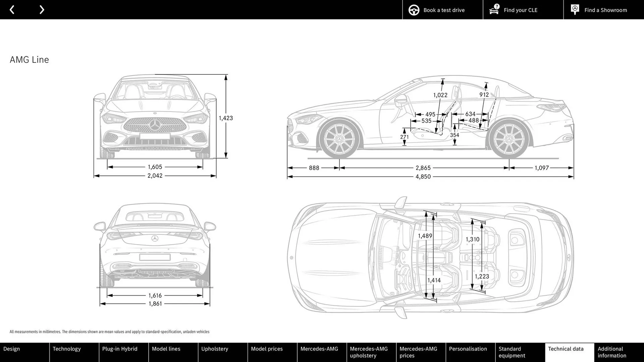Click the question mark badge on the car icon
Screen dimensions: 644x362
tap(496, 6)
